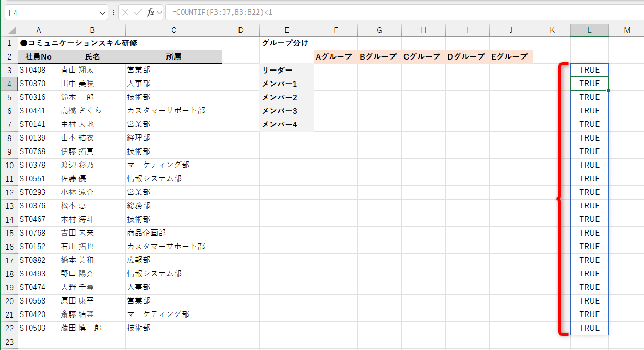Select row 4 header
This screenshot has height=350, width=644.
pos(9,84)
